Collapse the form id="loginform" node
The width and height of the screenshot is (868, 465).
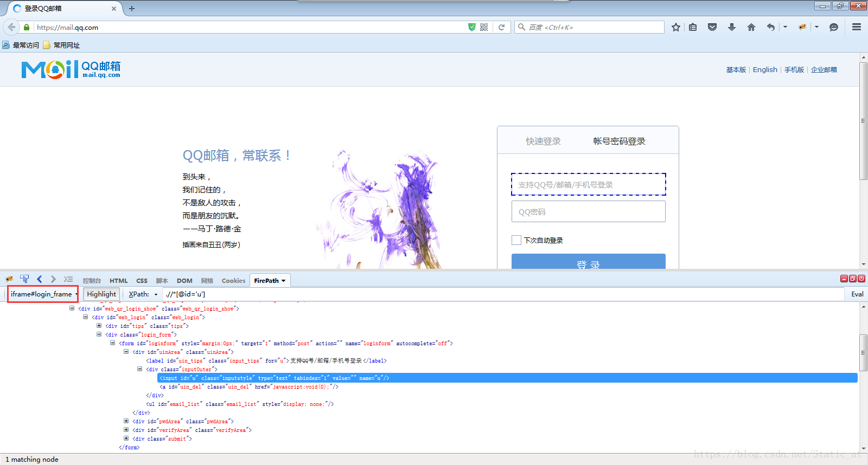click(112, 343)
